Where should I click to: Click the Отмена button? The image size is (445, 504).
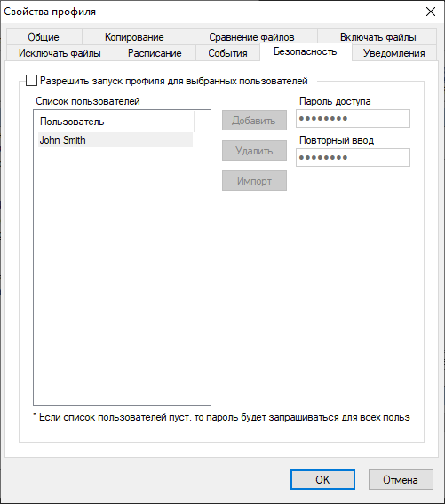tap(401, 479)
